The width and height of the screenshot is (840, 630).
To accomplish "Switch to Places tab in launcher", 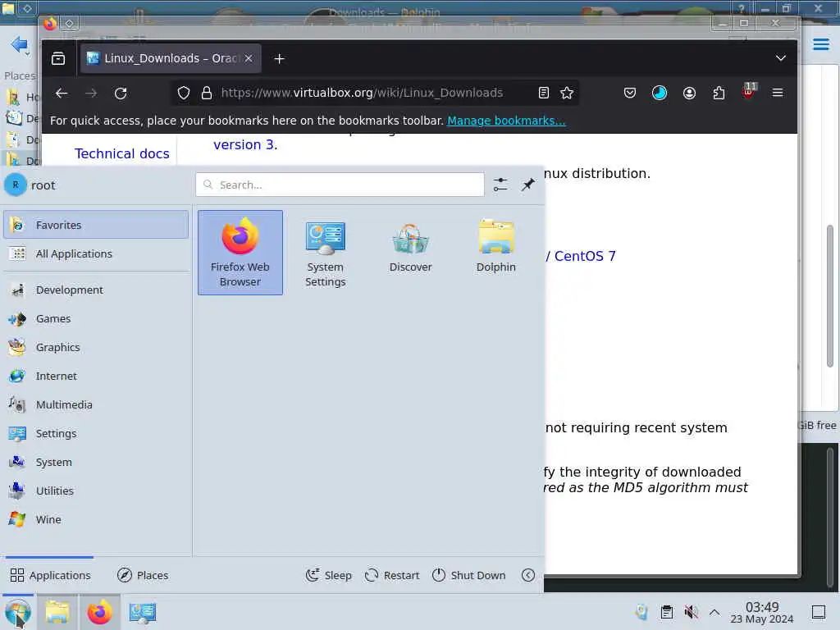I will tap(143, 575).
